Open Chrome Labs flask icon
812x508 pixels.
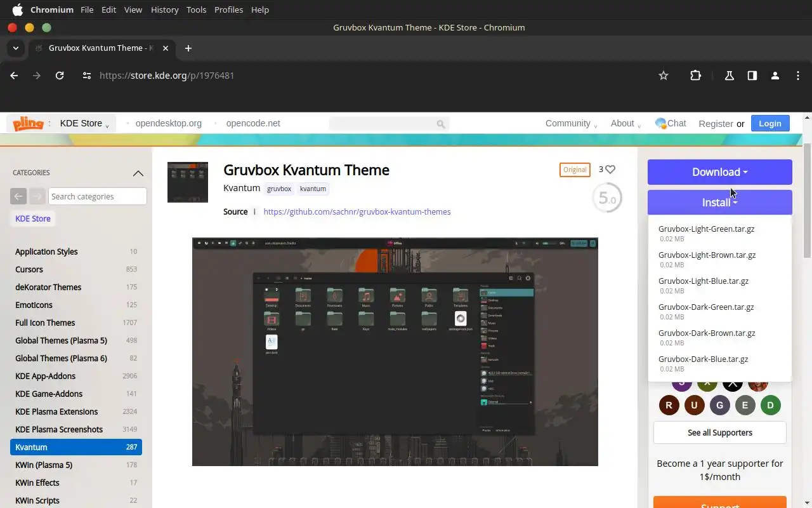pyautogui.click(x=730, y=76)
